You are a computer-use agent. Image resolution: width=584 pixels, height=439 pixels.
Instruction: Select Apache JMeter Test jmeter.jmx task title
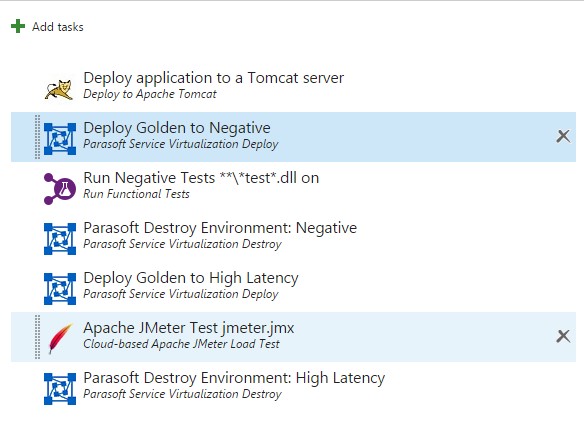pos(189,328)
